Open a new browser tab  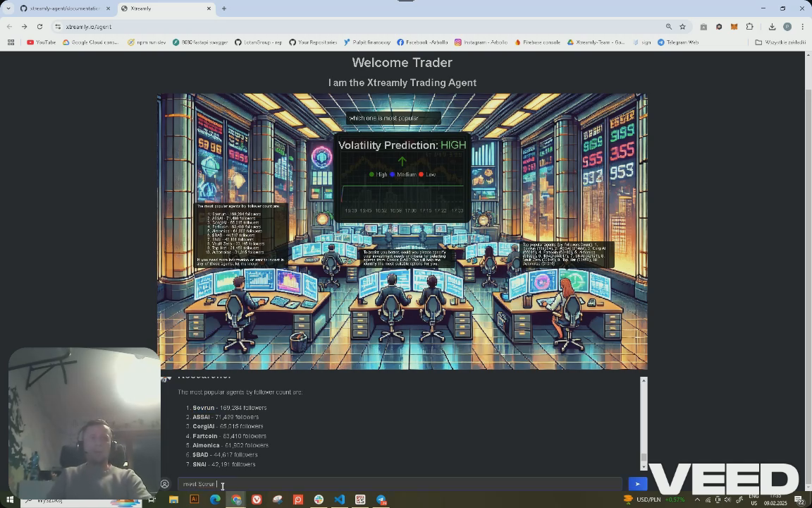(223, 8)
